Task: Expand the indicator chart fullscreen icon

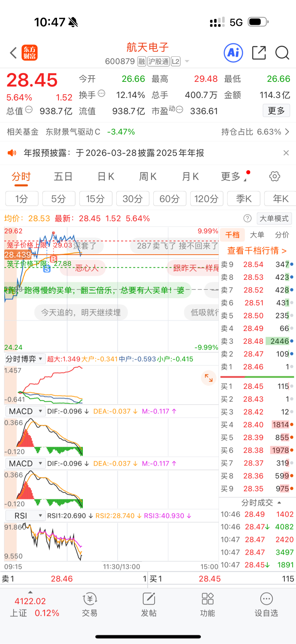Action: click(x=209, y=378)
